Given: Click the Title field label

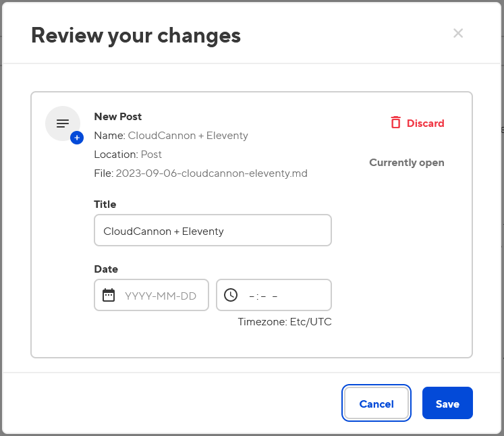Looking at the screenshot, I should (105, 205).
